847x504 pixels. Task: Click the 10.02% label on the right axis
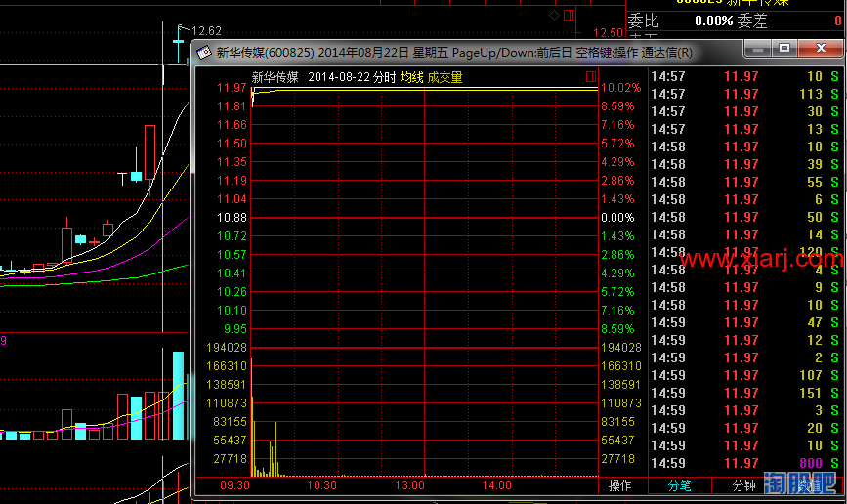(620, 88)
